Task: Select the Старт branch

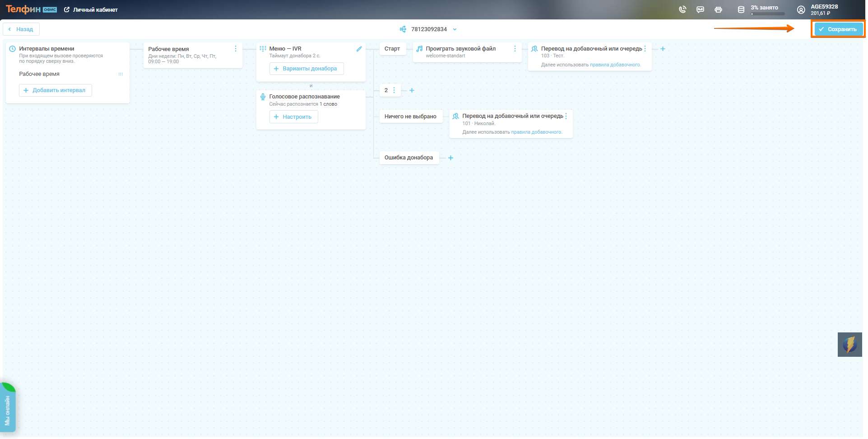Action: pyautogui.click(x=392, y=49)
